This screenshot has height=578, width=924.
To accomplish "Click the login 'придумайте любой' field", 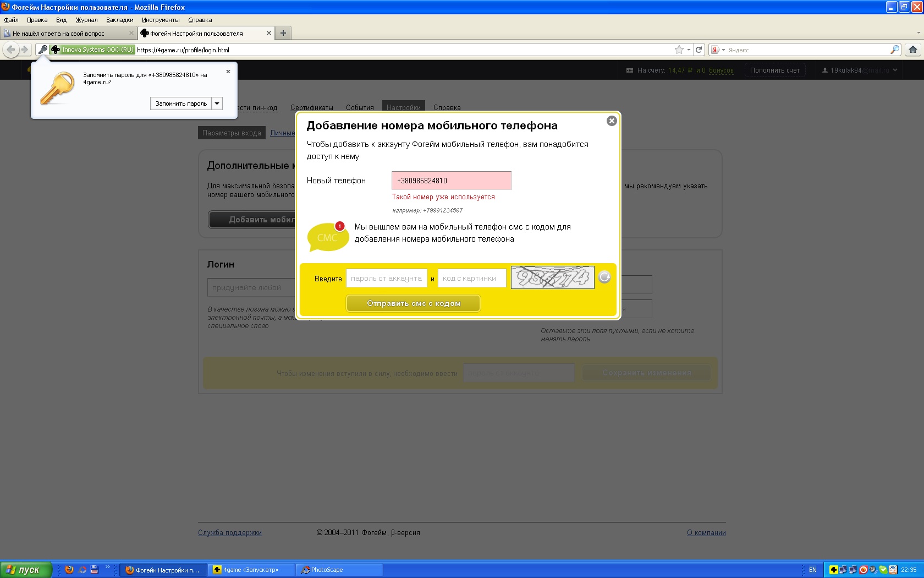I will [251, 287].
